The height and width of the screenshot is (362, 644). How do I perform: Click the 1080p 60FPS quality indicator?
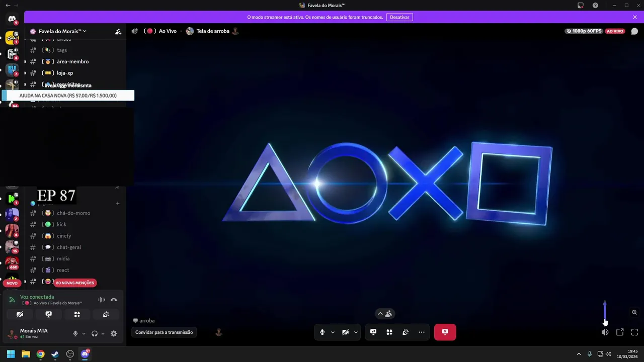coord(584,31)
